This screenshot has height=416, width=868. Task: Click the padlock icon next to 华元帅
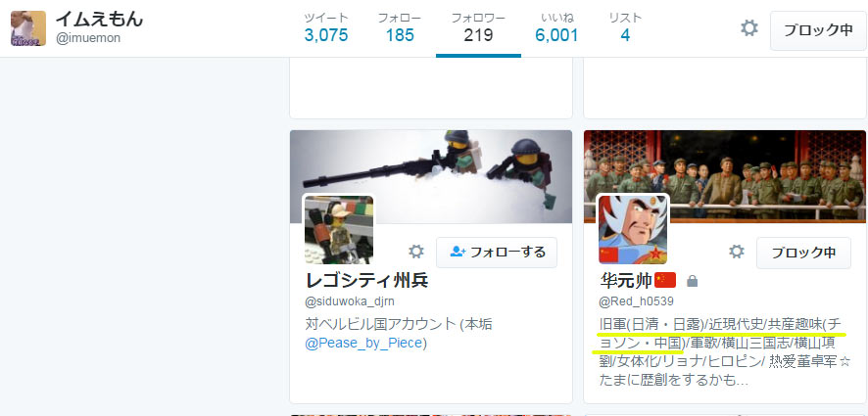692,282
